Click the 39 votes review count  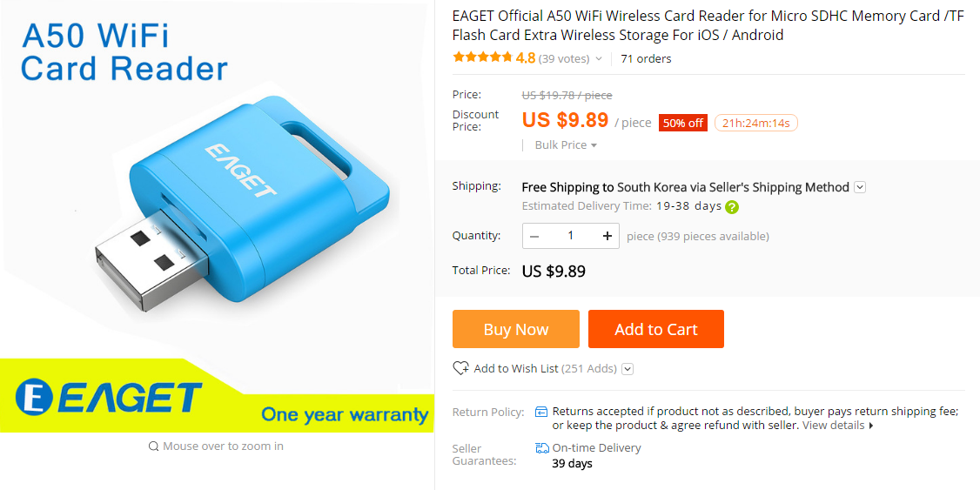click(564, 59)
